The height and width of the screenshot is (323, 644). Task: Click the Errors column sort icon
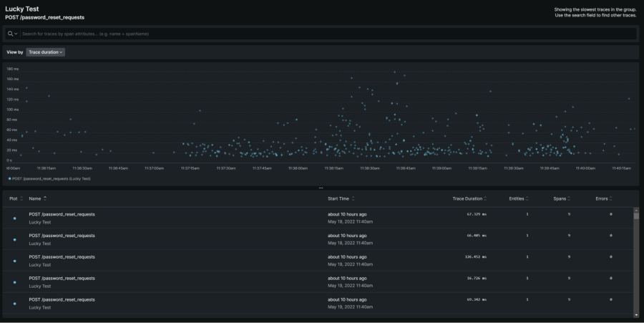(613, 198)
